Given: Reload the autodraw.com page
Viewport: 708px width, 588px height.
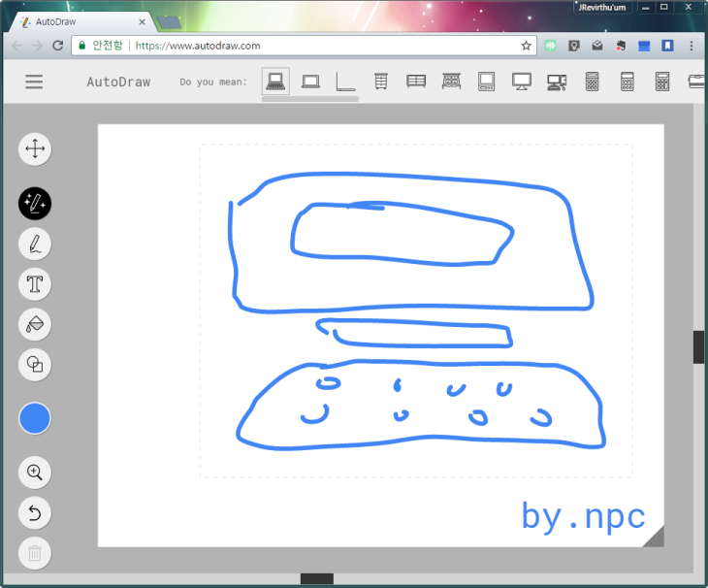Looking at the screenshot, I should [58, 46].
